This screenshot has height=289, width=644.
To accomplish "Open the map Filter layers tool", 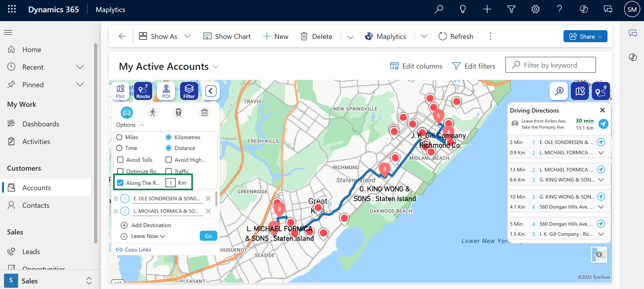I will (189, 91).
